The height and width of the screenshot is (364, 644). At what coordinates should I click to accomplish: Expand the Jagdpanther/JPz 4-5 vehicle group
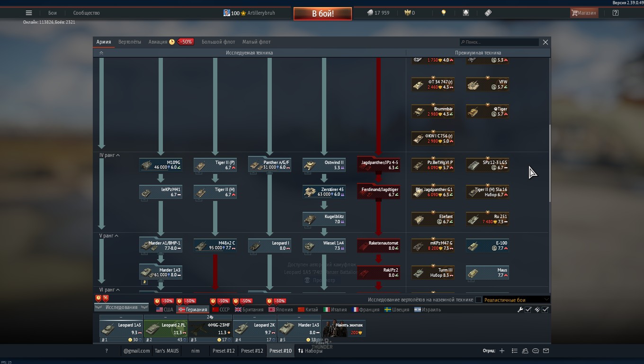pos(379,165)
